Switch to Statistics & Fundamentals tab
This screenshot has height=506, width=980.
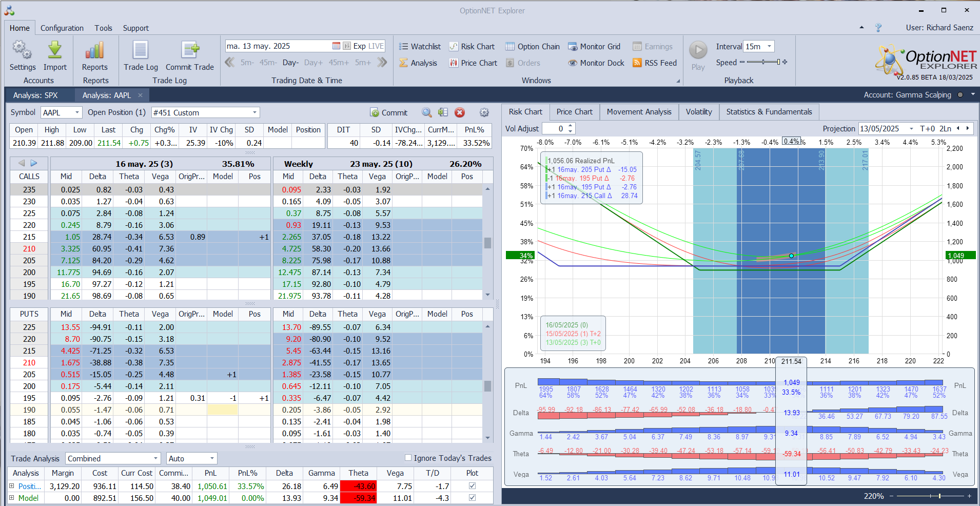pyautogui.click(x=769, y=112)
